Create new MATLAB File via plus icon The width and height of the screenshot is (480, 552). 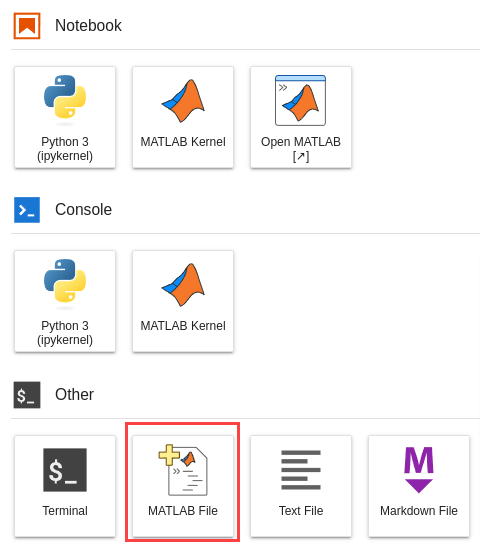(183, 470)
